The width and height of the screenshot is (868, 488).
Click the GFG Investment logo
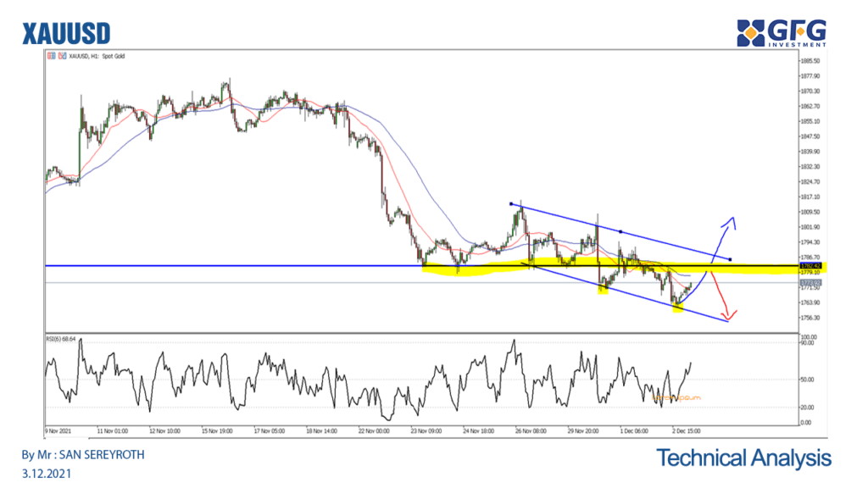782,32
